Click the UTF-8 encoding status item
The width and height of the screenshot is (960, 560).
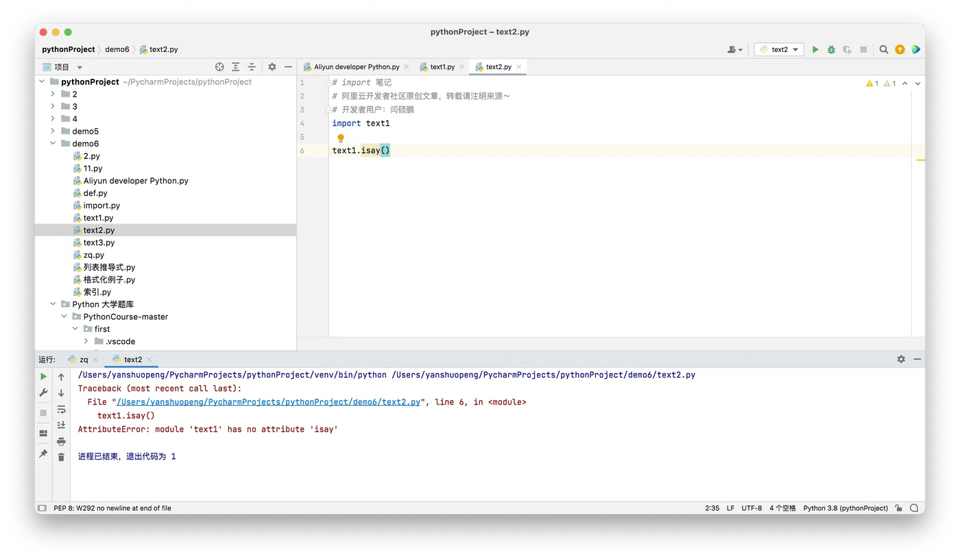tap(752, 509)
